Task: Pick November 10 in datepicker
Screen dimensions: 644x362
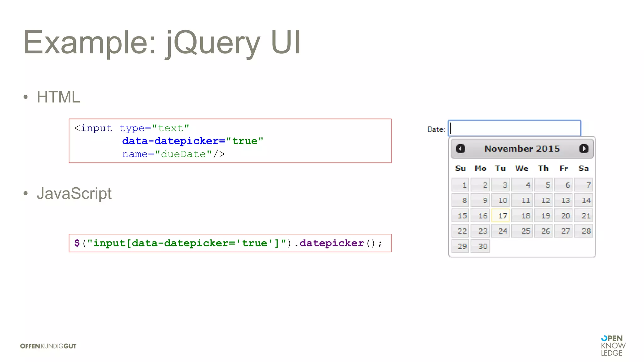Action: coord(500,200)
